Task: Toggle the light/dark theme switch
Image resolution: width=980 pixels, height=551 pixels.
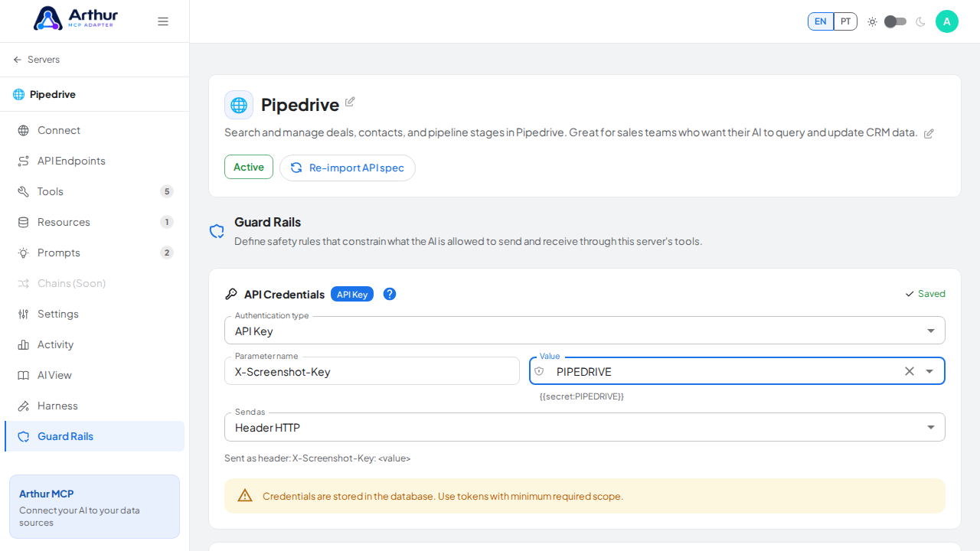Action: tap(895, 21)
